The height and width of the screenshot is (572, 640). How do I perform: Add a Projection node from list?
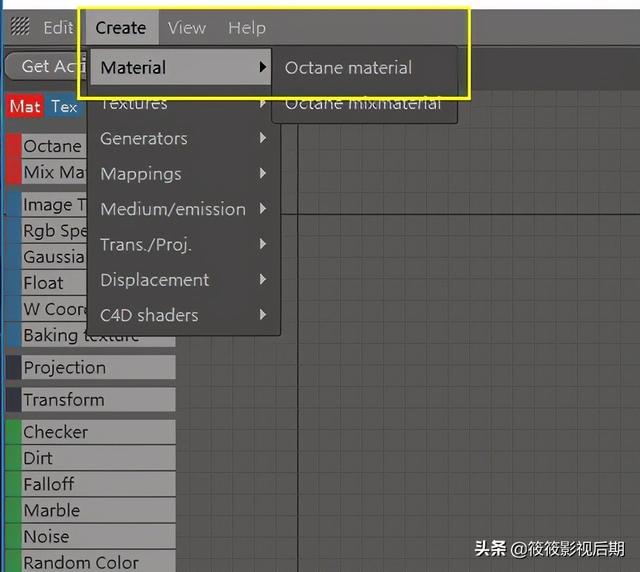tap(98, 367)
